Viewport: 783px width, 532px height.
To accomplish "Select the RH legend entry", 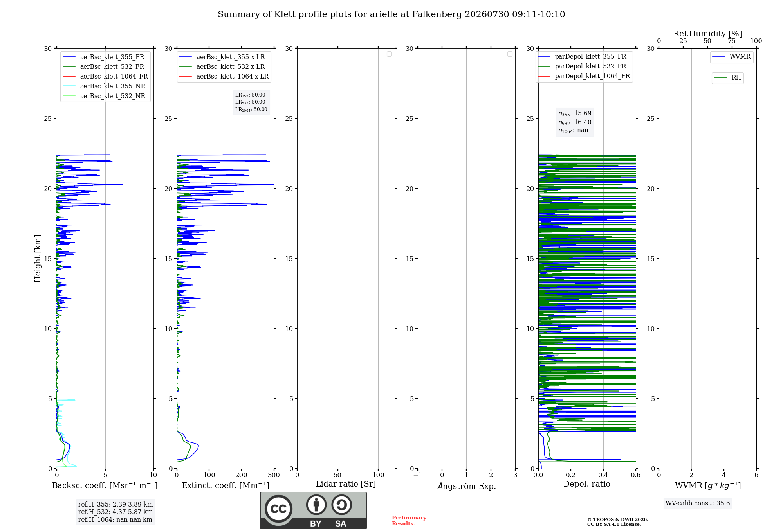I will click(727, 78).
